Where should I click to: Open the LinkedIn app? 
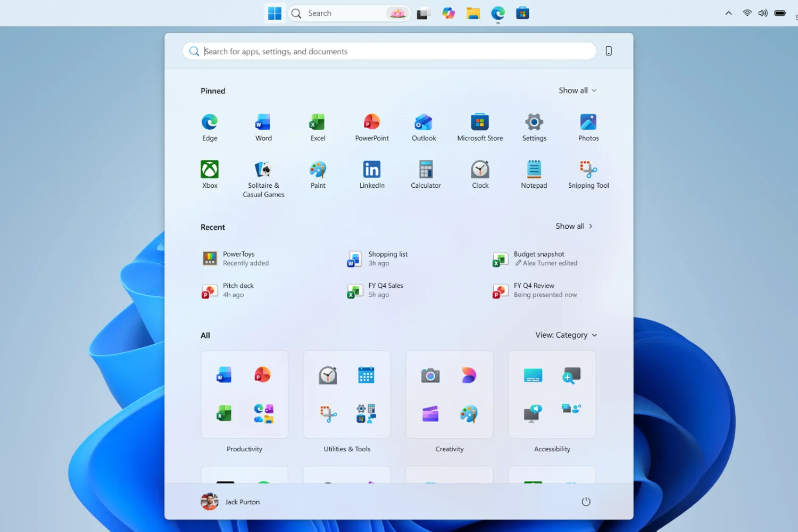(x=372, y=174)
